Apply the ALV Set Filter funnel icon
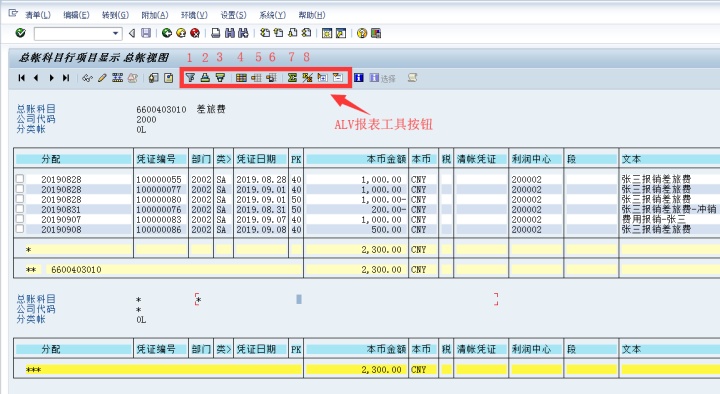This screenshot has height=394, width=720. click(190, 78)
